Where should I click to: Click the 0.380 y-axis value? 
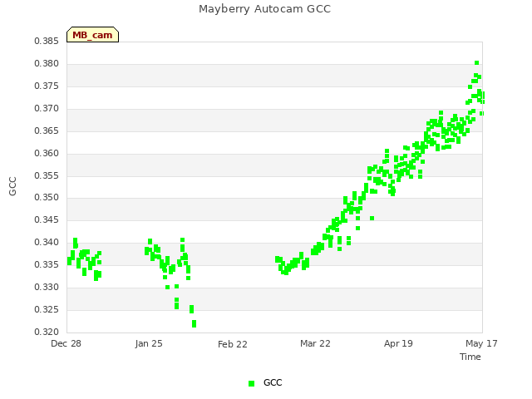pyautogui.click(x=47, y=64)
